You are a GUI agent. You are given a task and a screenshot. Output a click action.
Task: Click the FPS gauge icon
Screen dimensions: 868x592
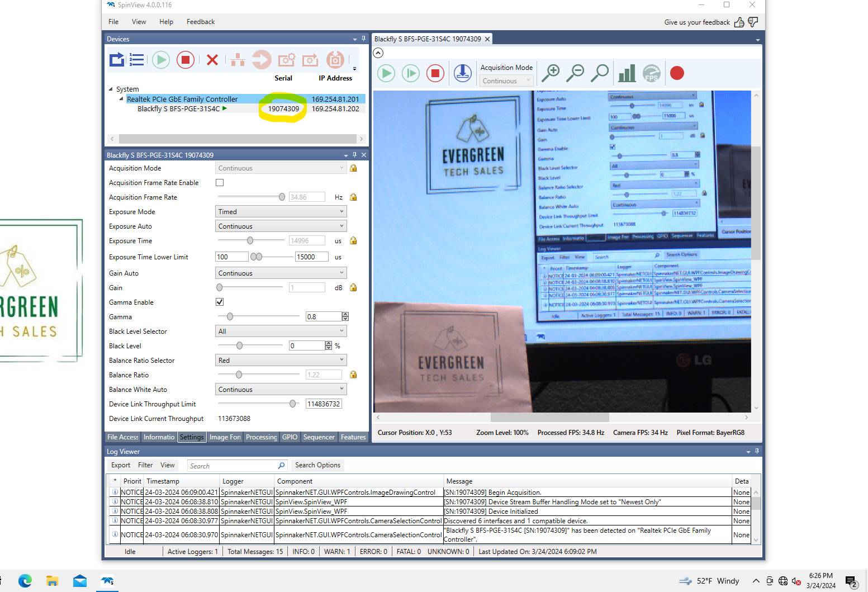tap(652, 73)
